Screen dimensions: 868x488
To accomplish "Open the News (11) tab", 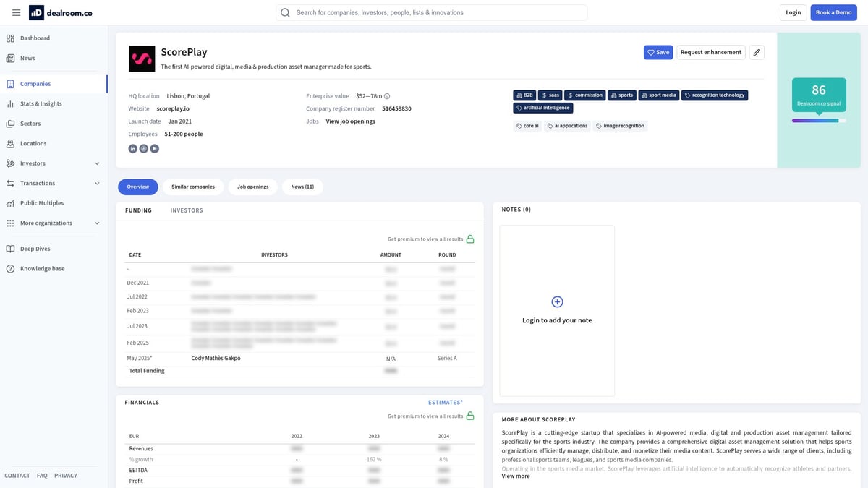I will 302,187.
